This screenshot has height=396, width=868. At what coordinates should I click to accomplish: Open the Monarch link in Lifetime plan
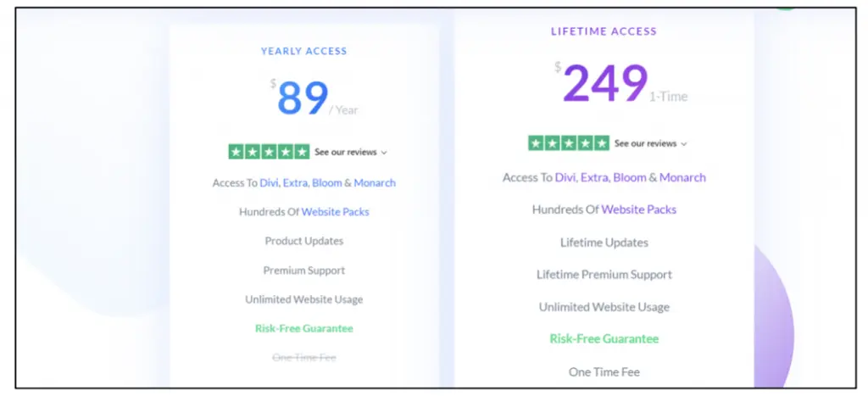click(x=682, y=177)
